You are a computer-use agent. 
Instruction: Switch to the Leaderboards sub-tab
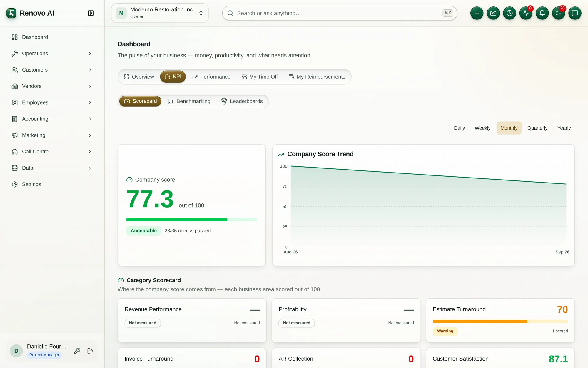(x=242, y=101)
